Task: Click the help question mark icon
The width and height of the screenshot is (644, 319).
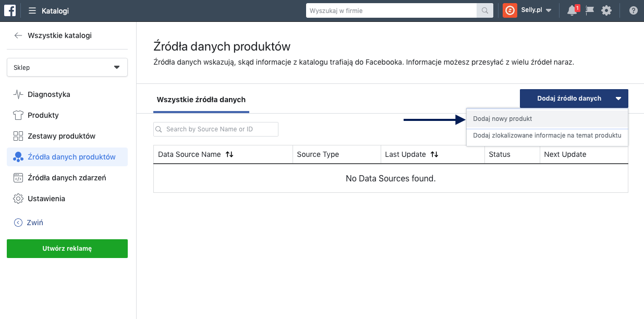Action: [x=633, y=10]
